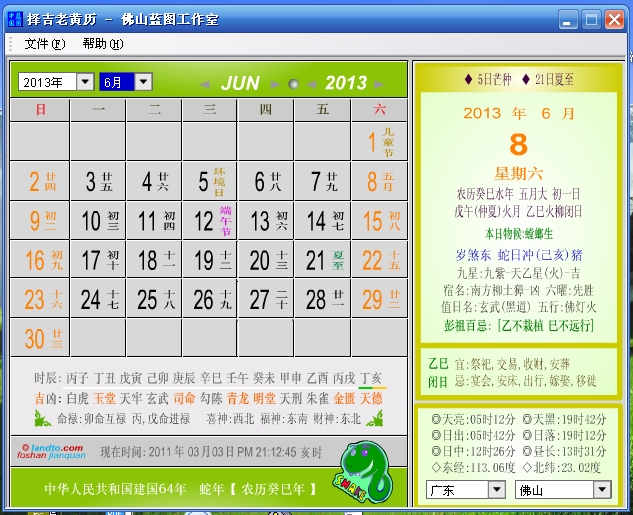Open the 6月 month dropdown
Image resolution: width=633 pixels, height=515 pixels.
(143, 82)
